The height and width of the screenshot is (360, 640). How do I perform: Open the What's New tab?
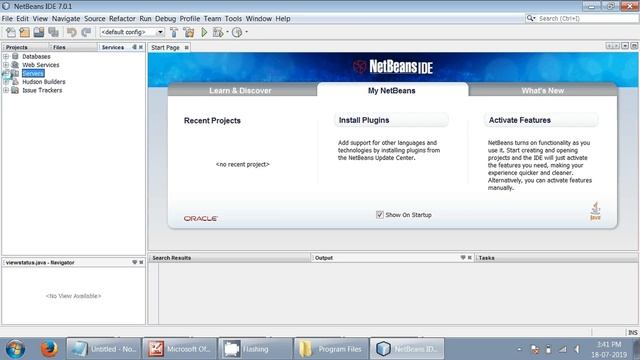(543, 91)
